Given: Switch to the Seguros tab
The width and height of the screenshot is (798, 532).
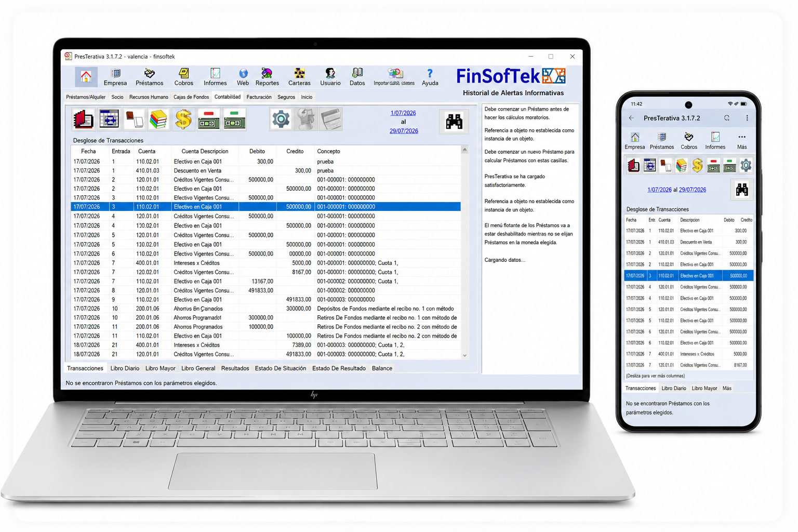Looking at the screenshot, I should point(286,97).
